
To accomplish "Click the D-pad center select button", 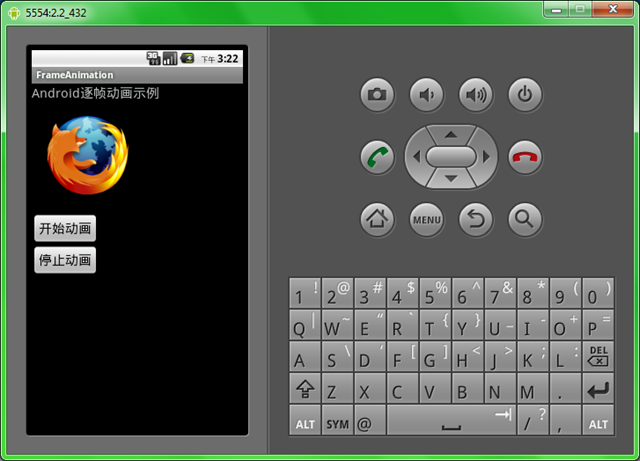I will click(451, 157).
